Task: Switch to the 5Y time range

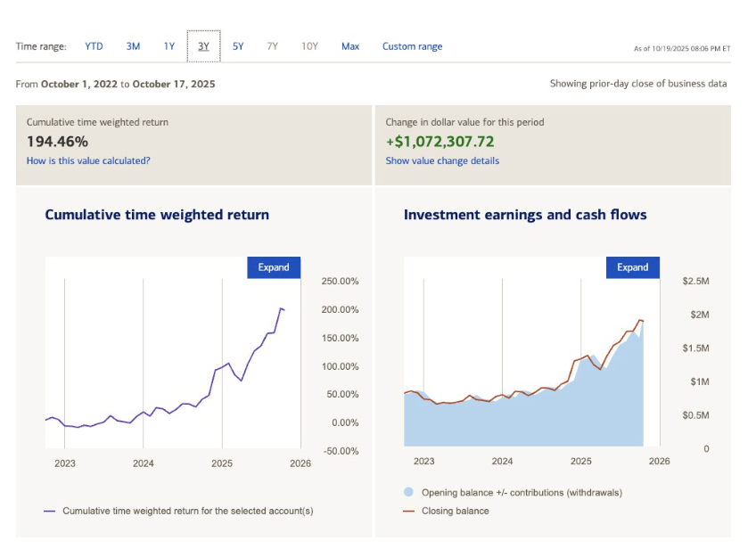Action: [x=238, y=46]
